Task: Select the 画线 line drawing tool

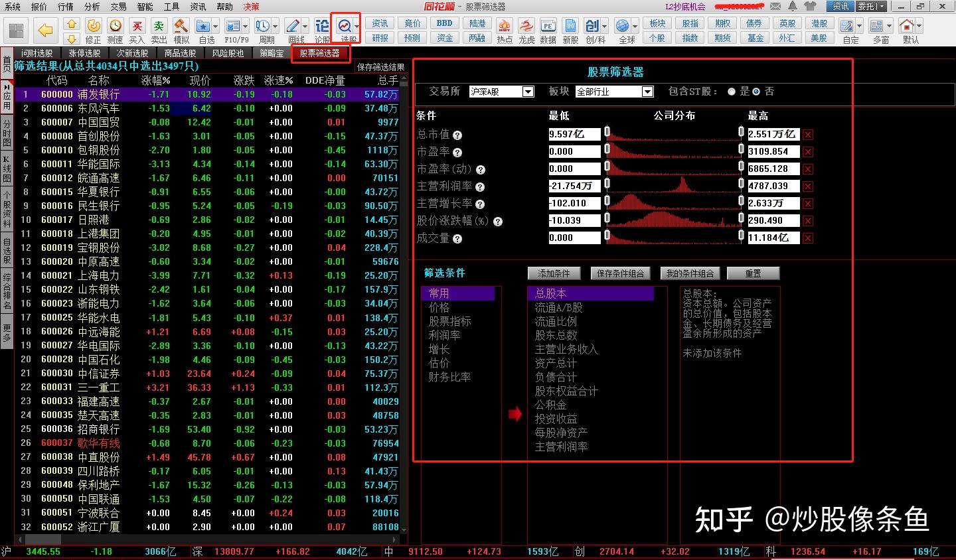Action: [292, 26]
